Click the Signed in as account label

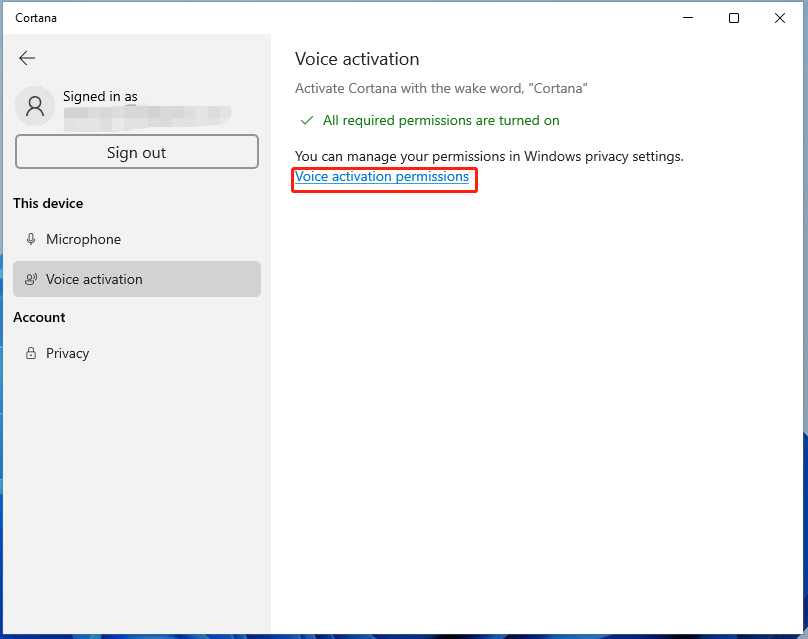100,96
